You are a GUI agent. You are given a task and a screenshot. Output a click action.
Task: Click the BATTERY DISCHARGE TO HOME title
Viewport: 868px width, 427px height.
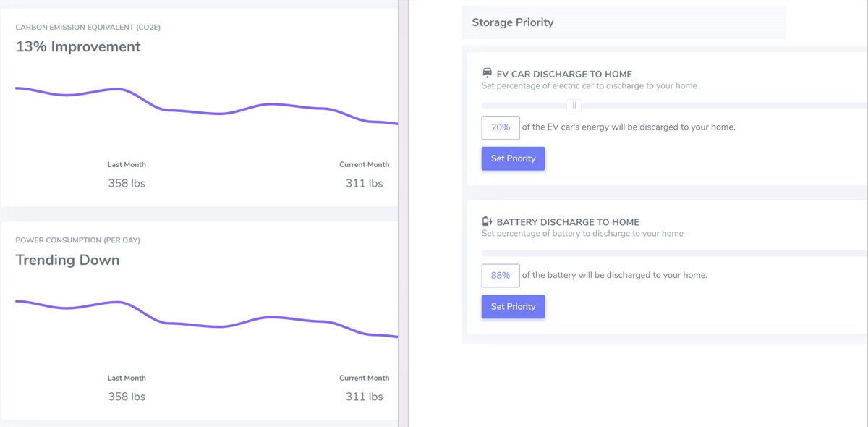tap(568, 222)
